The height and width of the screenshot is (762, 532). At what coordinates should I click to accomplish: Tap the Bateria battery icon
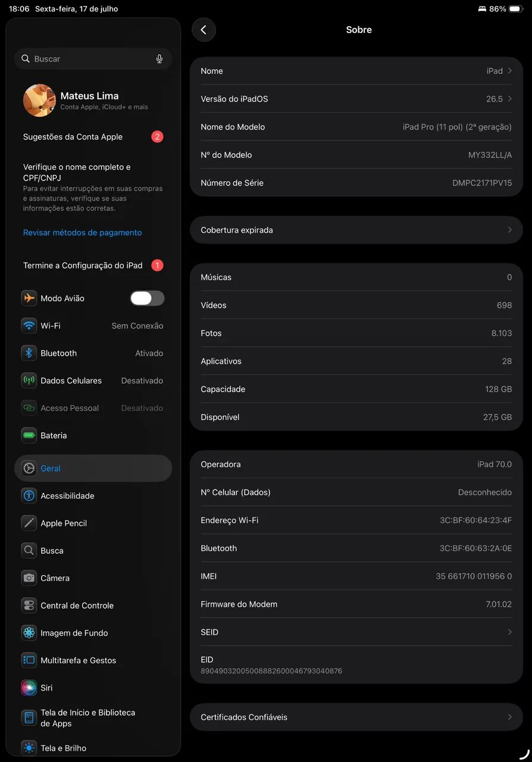coord(29,435)
